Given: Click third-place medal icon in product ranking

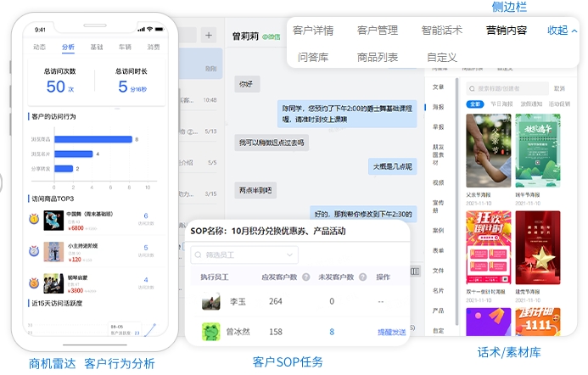Looking at the screenshot, I should click(34, 282).
